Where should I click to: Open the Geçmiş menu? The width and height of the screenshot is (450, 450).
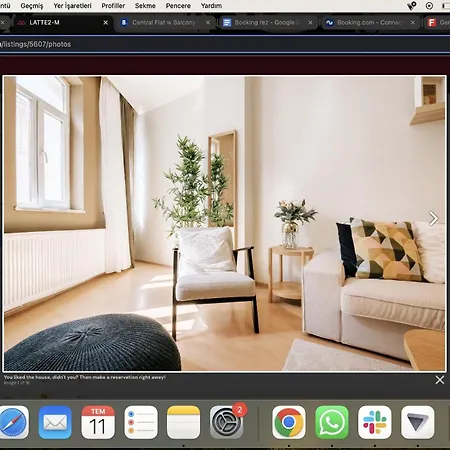(32, 6)
